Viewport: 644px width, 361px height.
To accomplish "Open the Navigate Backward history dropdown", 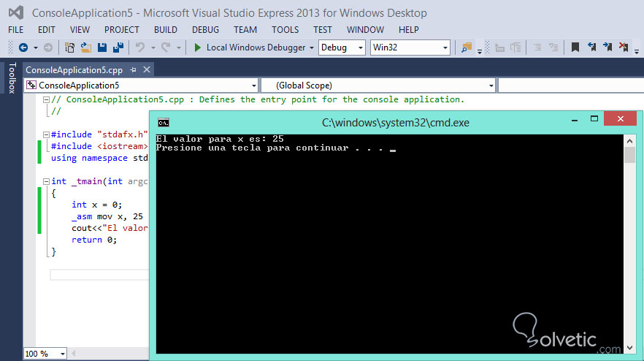I will 36,48.
